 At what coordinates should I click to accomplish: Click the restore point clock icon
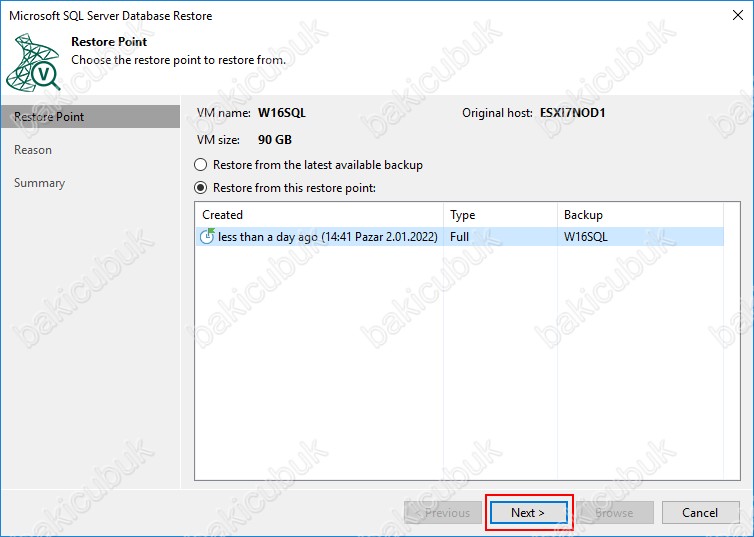click(207, 236)
